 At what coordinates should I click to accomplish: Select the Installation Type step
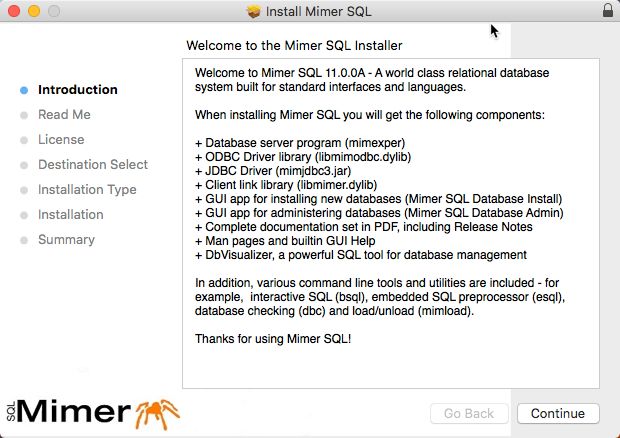pyautogui.click(x=87, y=190)
